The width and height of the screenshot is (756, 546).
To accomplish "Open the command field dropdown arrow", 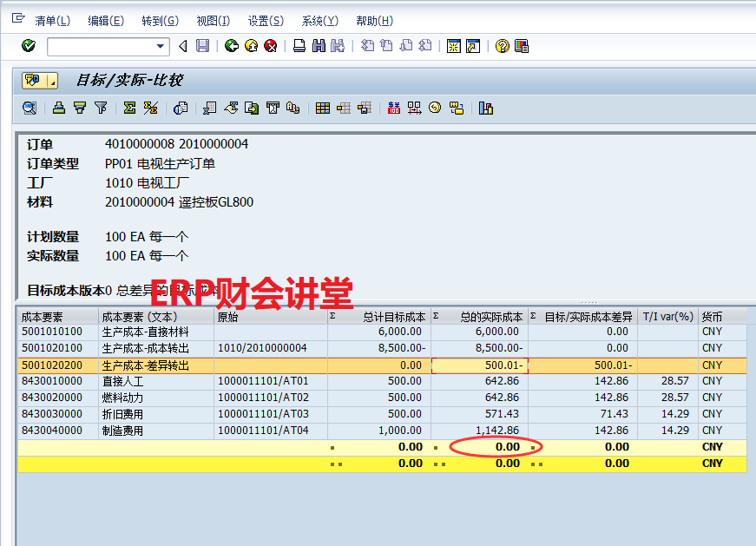I will tap(161, 46).
